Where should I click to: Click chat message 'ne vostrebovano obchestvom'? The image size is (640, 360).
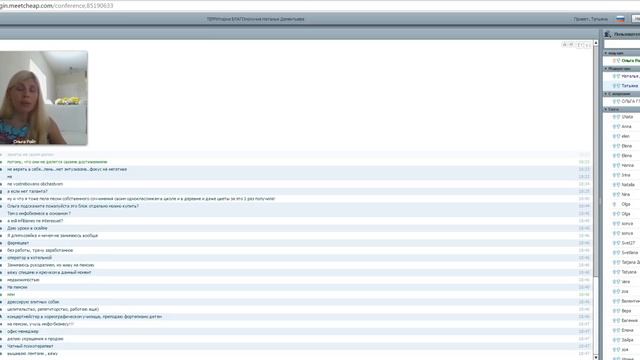click(35, 184)
